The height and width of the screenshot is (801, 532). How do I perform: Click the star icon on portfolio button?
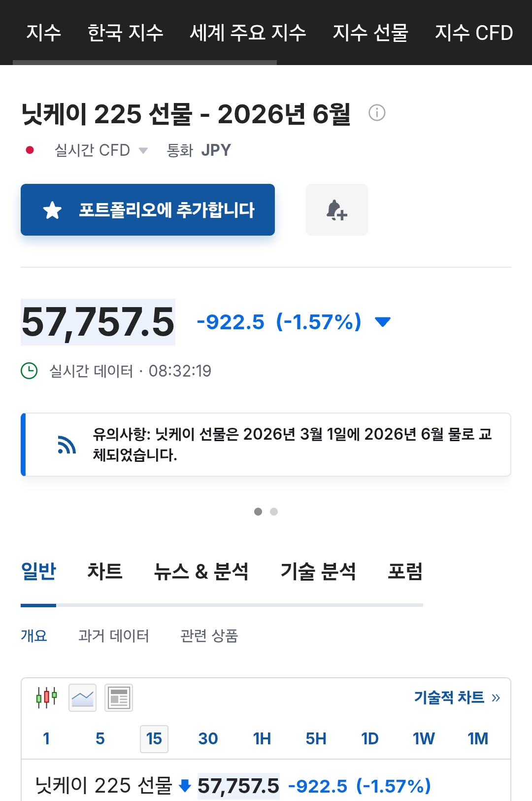pos(52,210)
